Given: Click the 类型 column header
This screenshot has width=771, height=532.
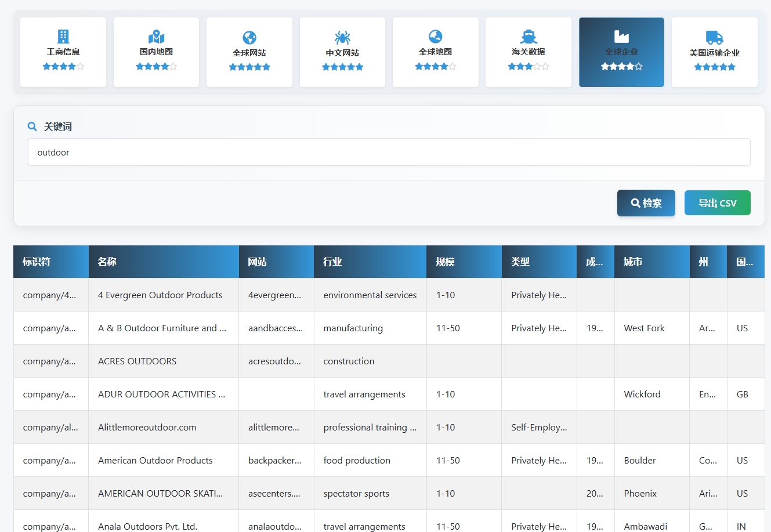Looking at the screenshot, I should point(539,262).
